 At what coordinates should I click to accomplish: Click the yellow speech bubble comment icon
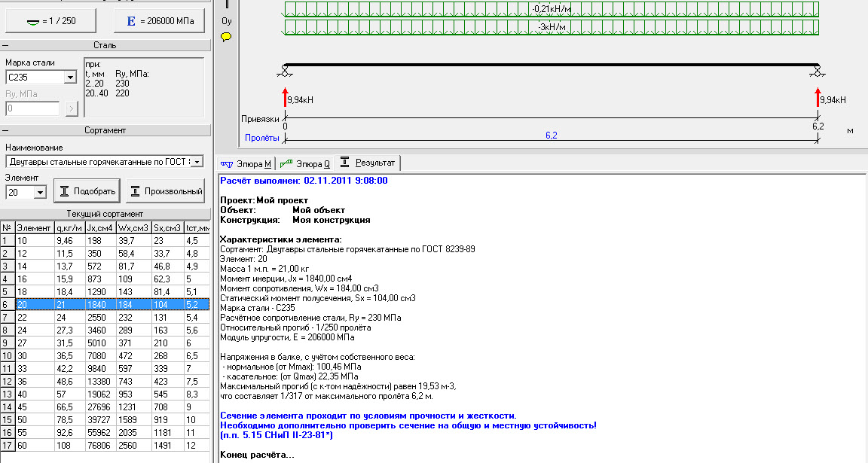point(226,38)
